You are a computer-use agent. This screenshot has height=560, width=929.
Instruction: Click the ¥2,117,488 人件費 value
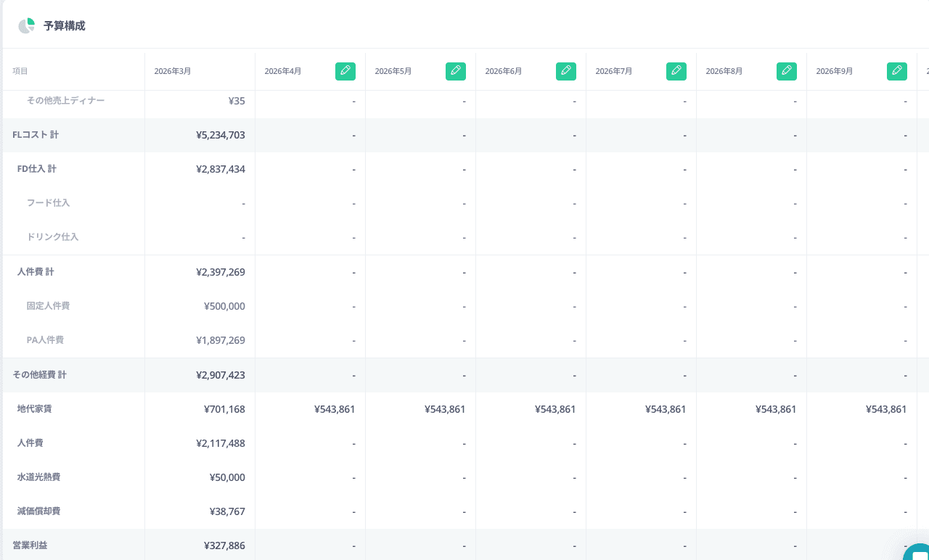(x=221, y=443)
